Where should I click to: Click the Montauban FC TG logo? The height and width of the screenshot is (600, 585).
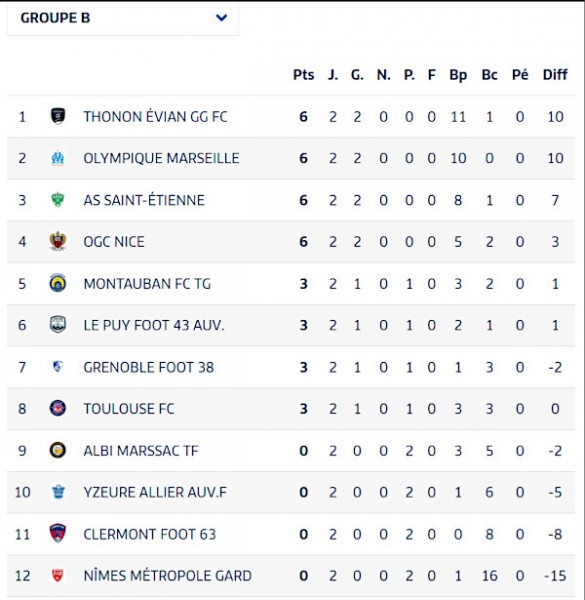click(58, 284)
